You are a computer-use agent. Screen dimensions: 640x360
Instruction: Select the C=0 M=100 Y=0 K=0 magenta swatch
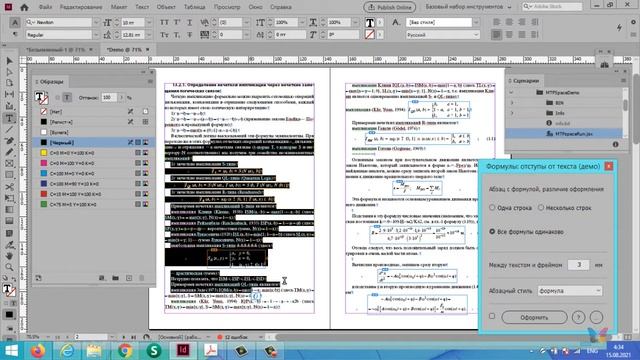pos(94,163)
